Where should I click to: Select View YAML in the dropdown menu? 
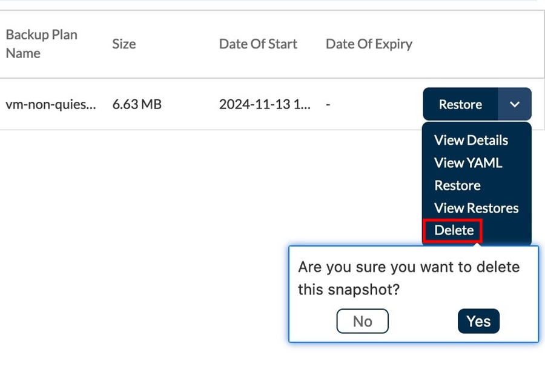(x=468, y=163)
